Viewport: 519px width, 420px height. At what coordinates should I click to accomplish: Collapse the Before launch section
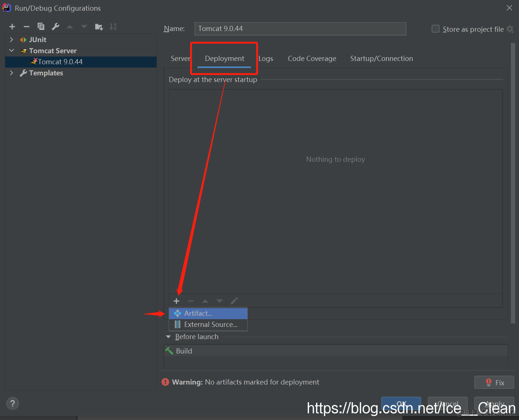(x=168, y=337)
